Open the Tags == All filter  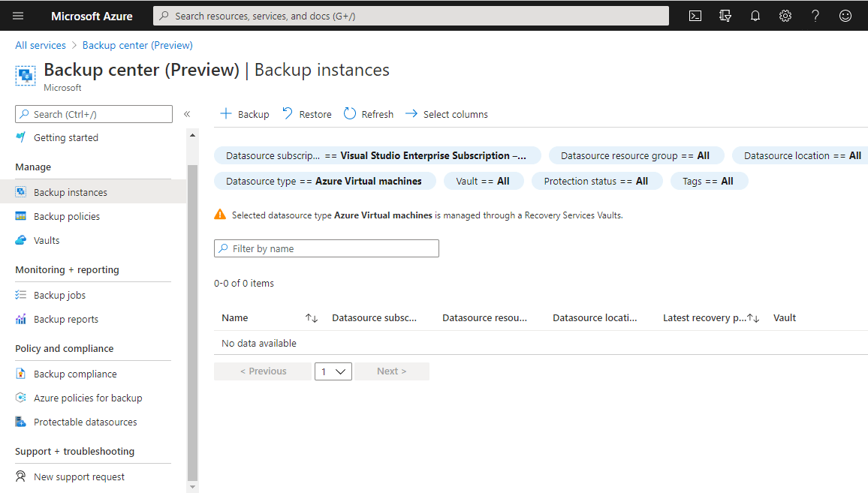709,181
